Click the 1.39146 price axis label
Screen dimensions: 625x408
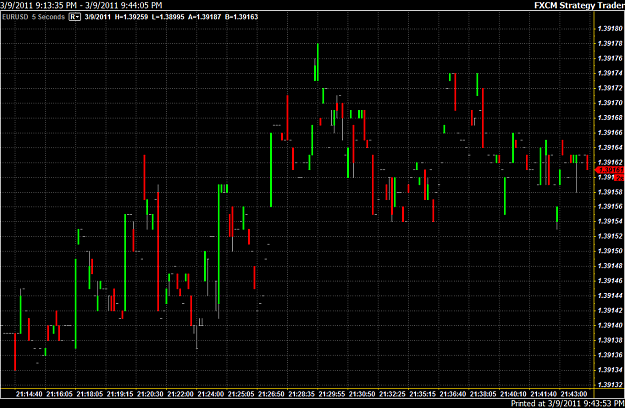pyautogui.click(x=610, y=281)
